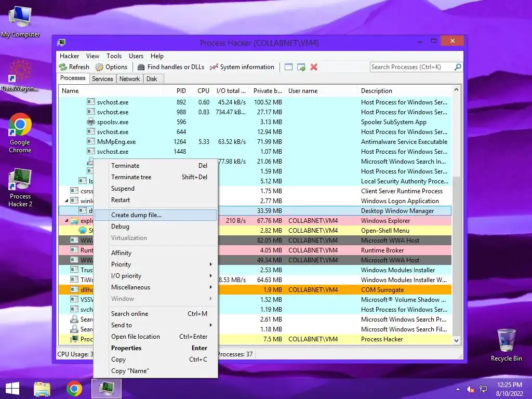Select Restart from the context menu
532x399 pixels.
tap(155, 200)
